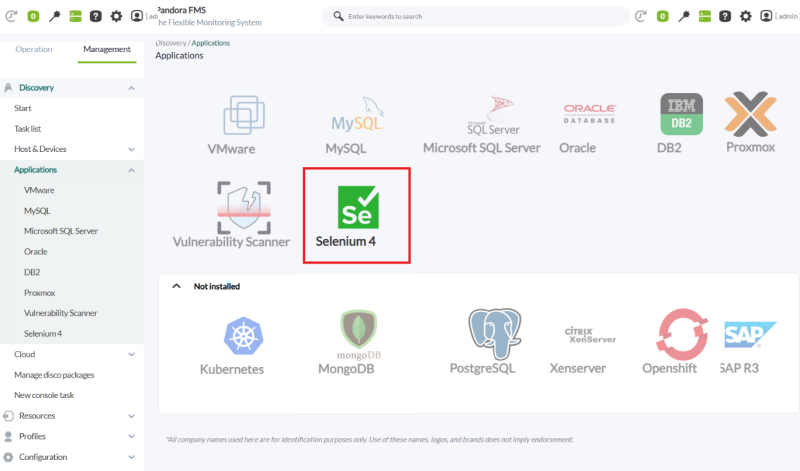Select the SAP R3 logo
800x471 pixels.
click(x=750, y=334)
